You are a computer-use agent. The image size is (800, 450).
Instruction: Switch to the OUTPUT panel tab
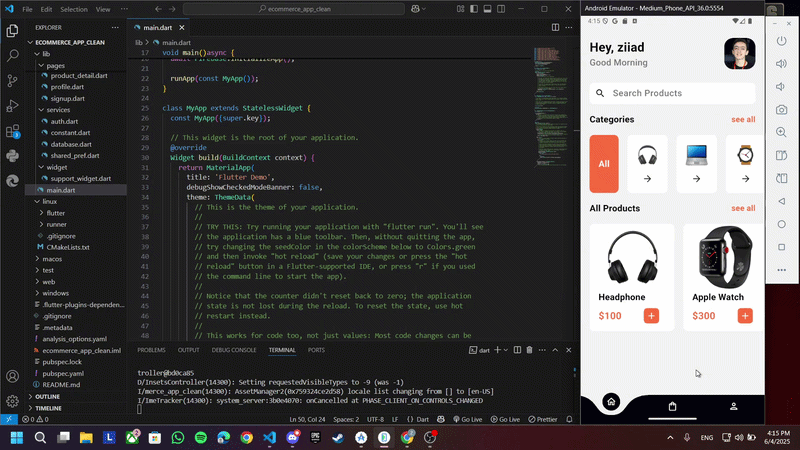188,350
